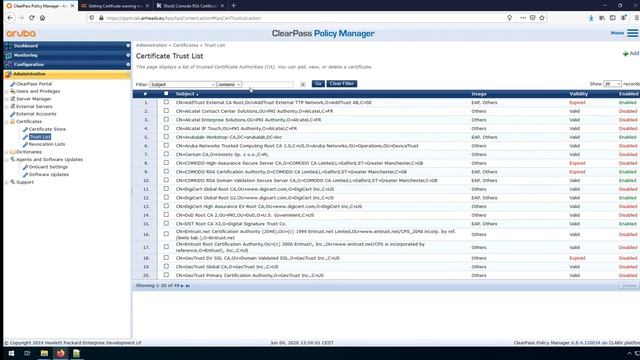Open the Windows Start button
640x360 pixels.
[11, 353]
